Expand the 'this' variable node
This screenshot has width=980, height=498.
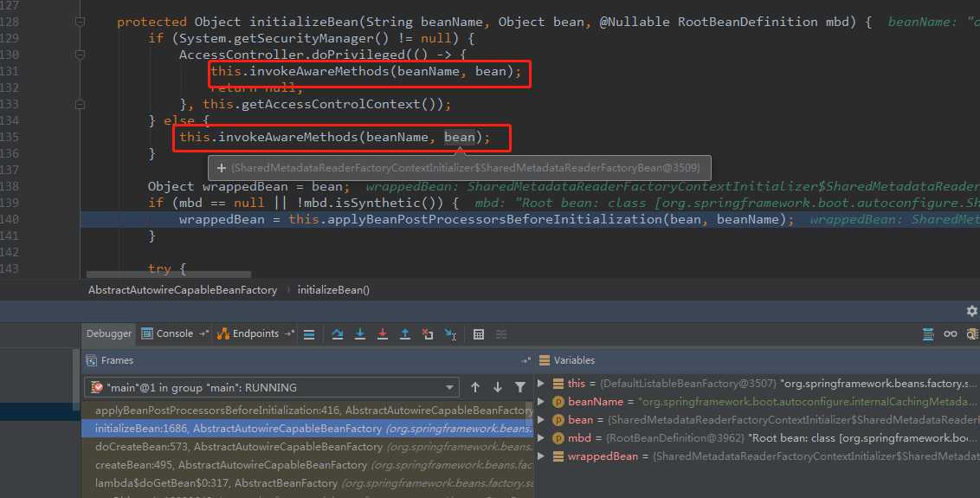[x=541, y=384]
